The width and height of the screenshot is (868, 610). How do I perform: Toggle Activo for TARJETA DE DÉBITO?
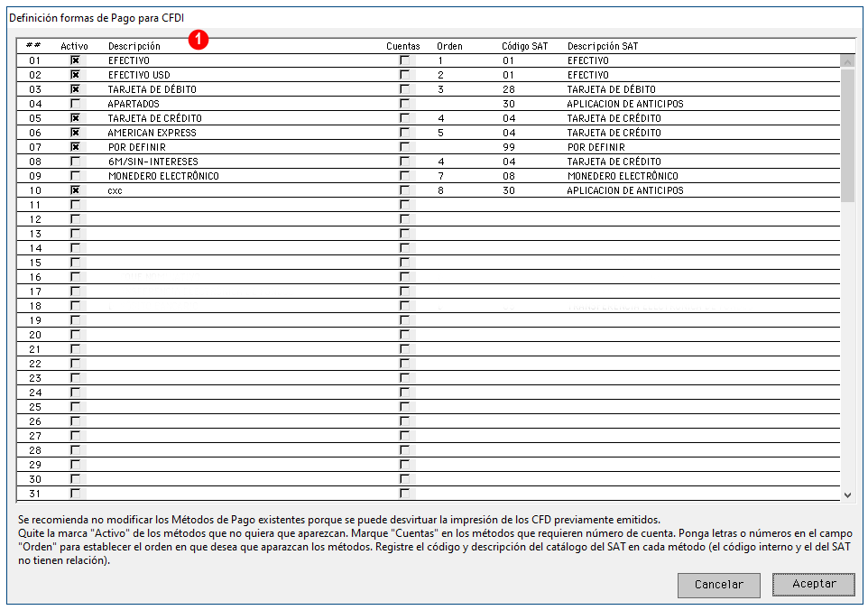[x=75, y=89]
